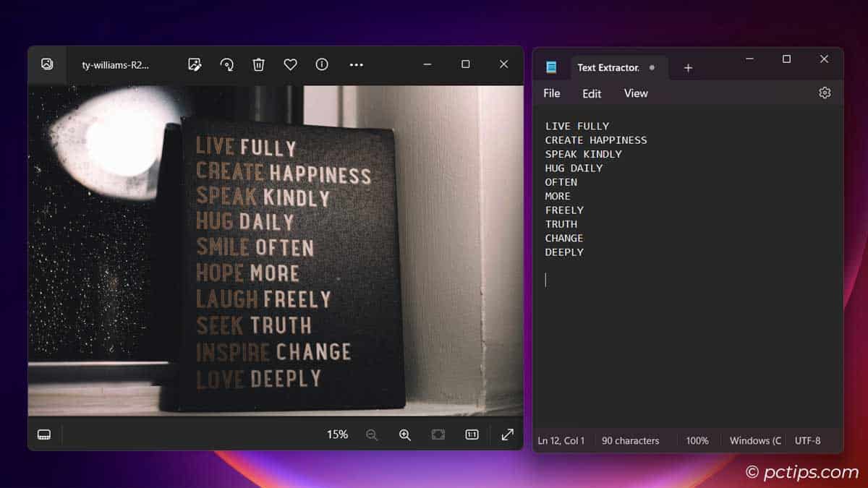The width and height of the screenshot is (868, 488).
Task: Click the HUG DAILY line in Notepad
Action: point(574,168)
